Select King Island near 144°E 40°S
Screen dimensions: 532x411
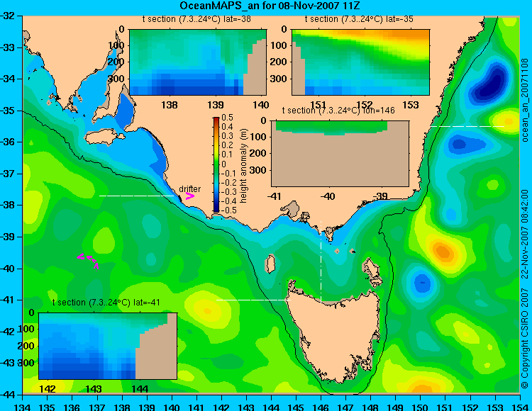point(270,264)
